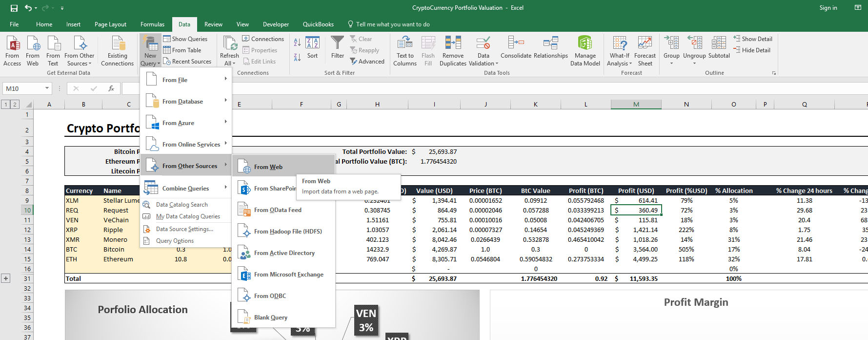The height and width of the screenshot is (340, 868).
Task: Click the Save icon in quick access toolbar
Action: coord(14,8)
